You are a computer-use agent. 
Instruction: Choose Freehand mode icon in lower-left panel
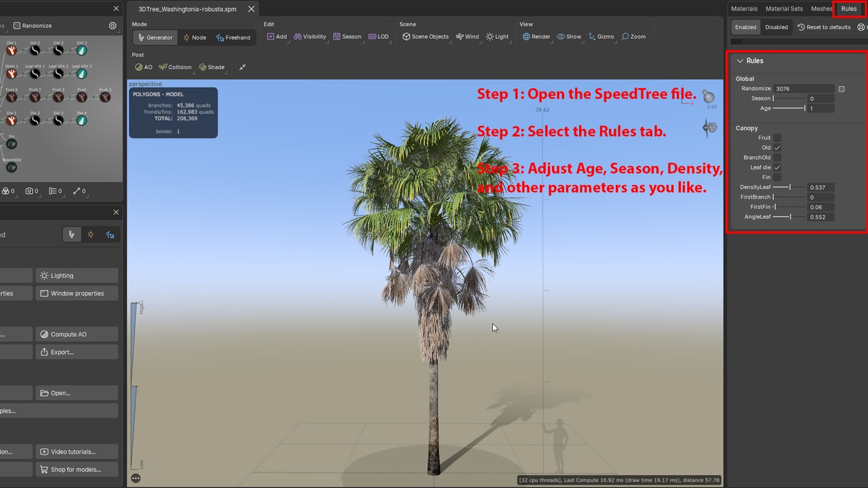click(x=110, y=235)
